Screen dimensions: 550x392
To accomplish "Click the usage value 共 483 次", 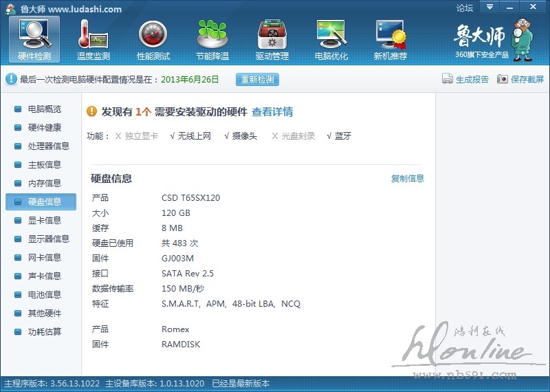I will click(x=179, y=243).
